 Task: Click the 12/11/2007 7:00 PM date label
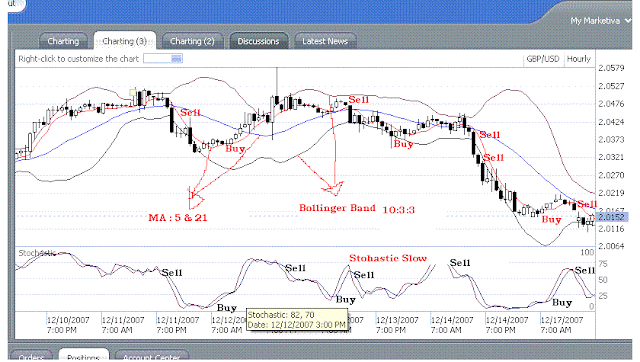point(178,325)
